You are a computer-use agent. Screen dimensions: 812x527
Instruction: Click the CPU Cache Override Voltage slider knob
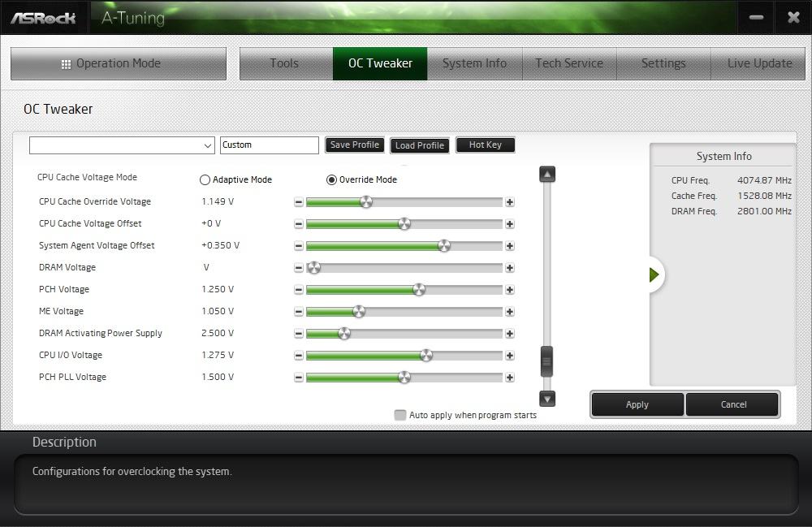[x=366, y=202]
